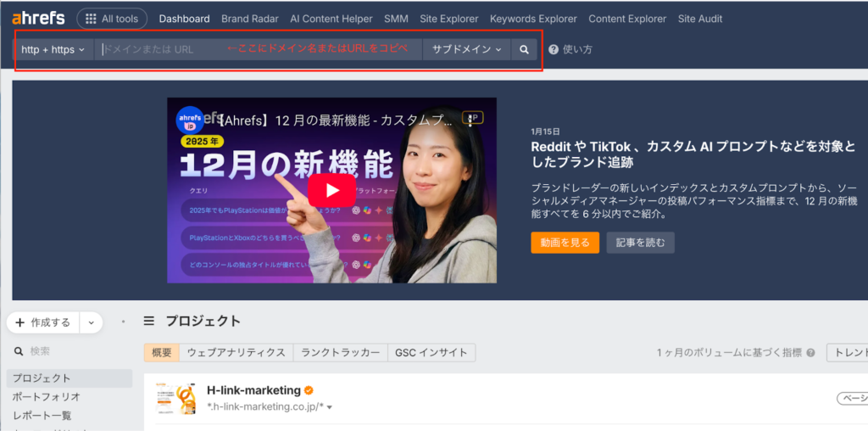The height and width of the screenshot is (431, 868).
Task: Click the search magnifier button
Action: [x=524, y=50]
